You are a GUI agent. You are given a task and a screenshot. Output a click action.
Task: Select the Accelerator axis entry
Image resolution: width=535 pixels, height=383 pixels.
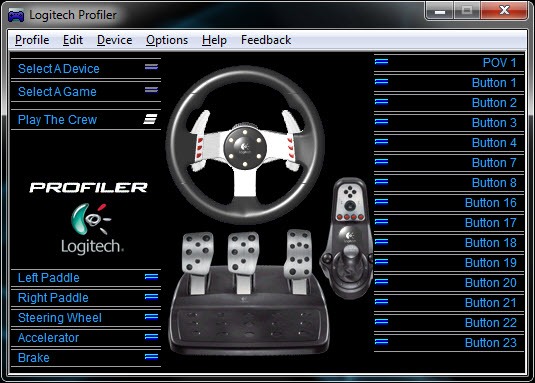[x=86, y=338]
